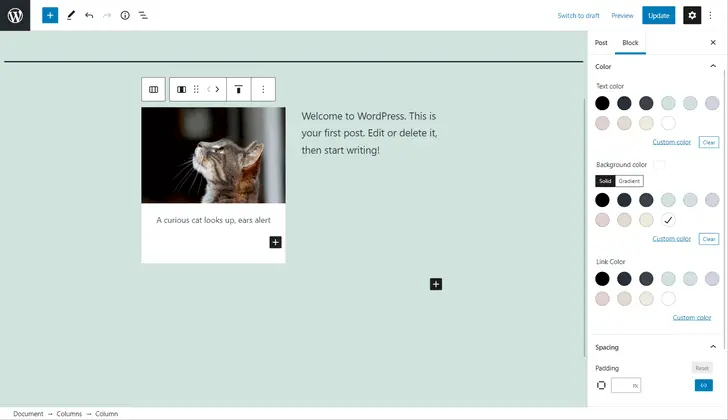Grab the block drag handle
Image resolution: width=728 pixels, height=420 pixels.
(x=196, y=89)
